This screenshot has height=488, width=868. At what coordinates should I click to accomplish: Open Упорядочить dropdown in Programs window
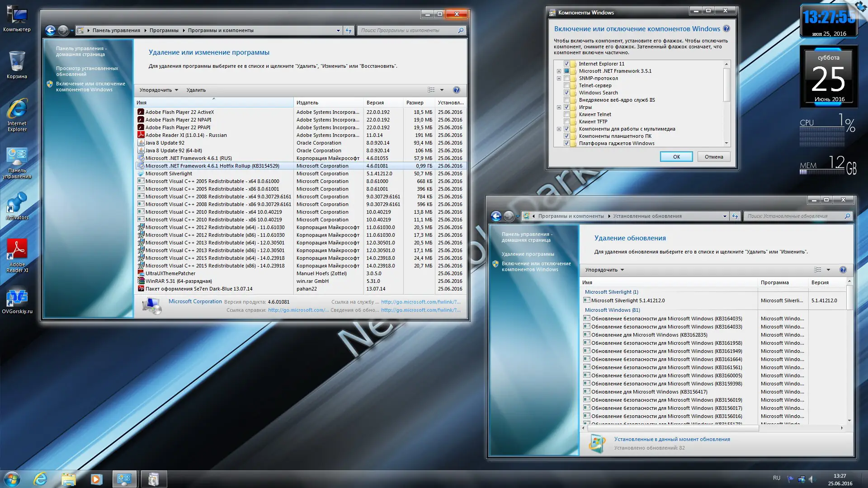point(159,90)
